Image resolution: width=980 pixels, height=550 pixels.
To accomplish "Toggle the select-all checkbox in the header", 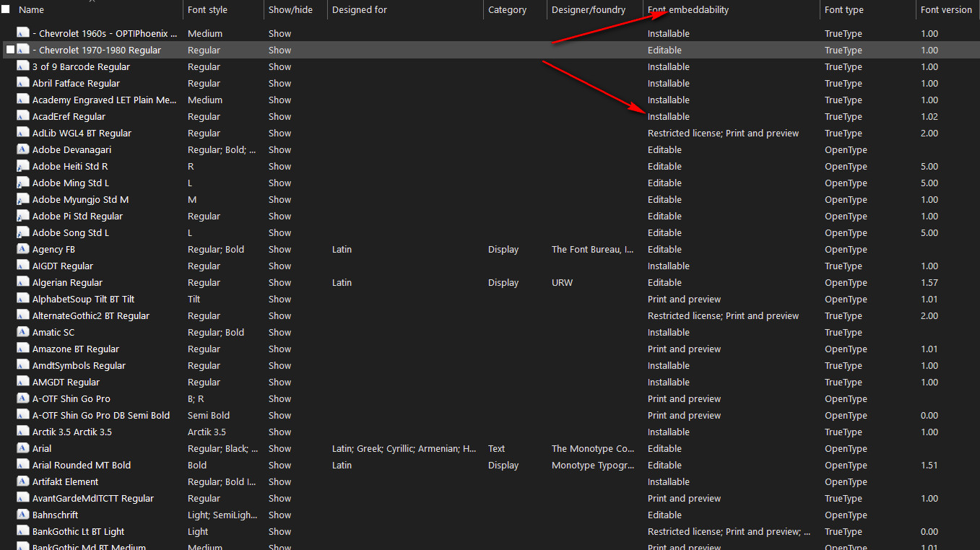I will (6, 9).
